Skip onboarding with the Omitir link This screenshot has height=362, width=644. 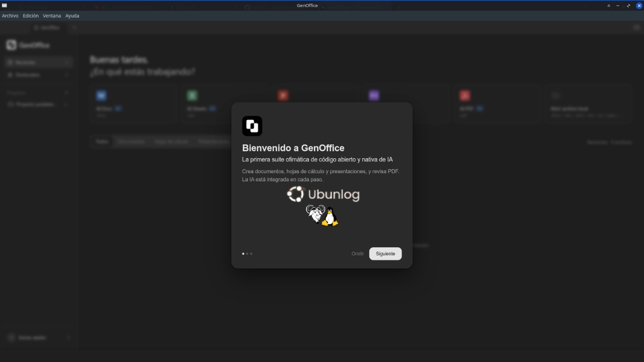(357, 254)
